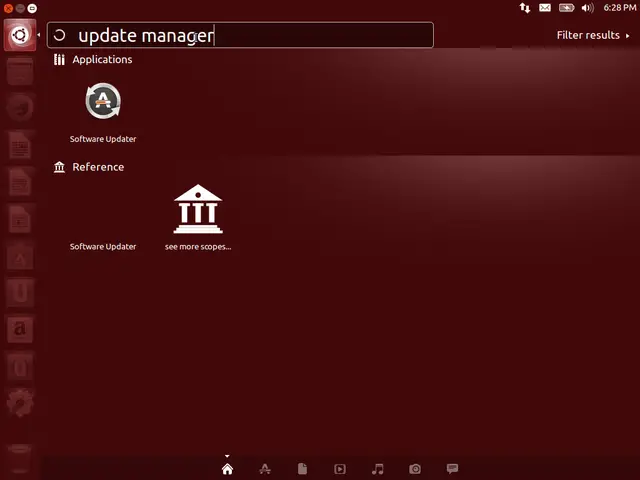The height and width of the screenshot is (480, 640).
Task: Open Firefox from the dimmed launcher
Action: pyautogui.click(x=20, y=108)
